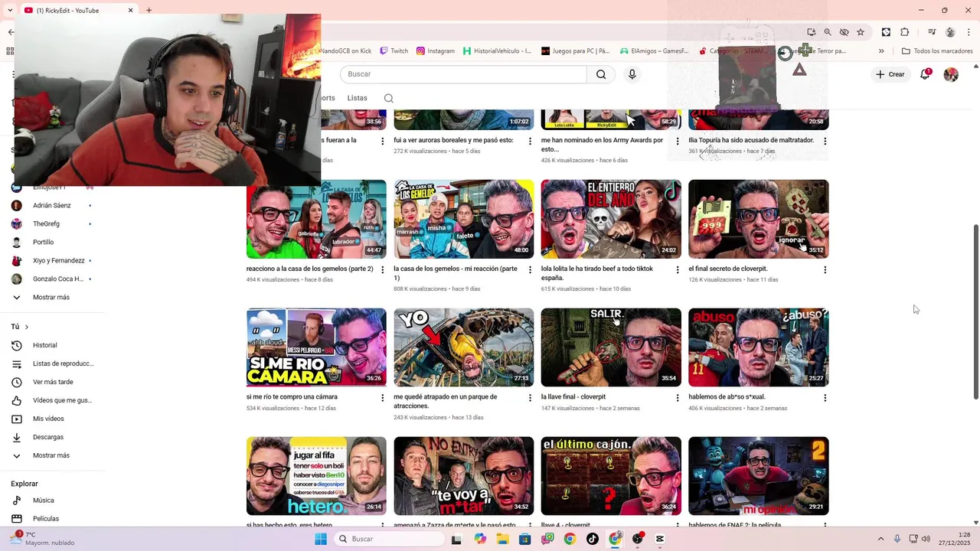The image size is (980, 551).
Task: Open Vídeos que me gustan in sidebar
Action: [52, 400]
